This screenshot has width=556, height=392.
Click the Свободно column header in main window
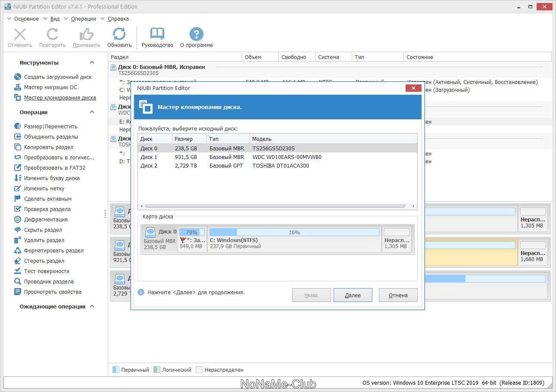pyautogui.click(x=297, y=57)
